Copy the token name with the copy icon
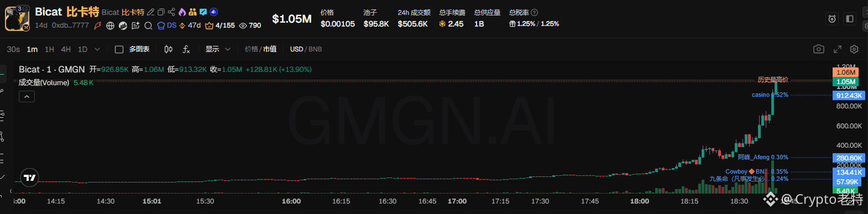The image size is (868, 214). tap(161, 12)
